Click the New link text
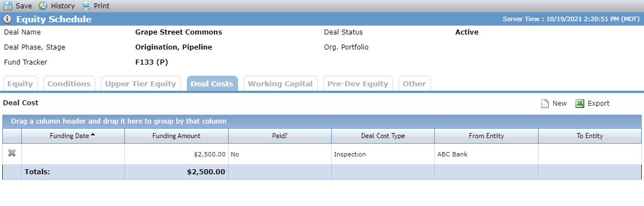 click(559, 104)
